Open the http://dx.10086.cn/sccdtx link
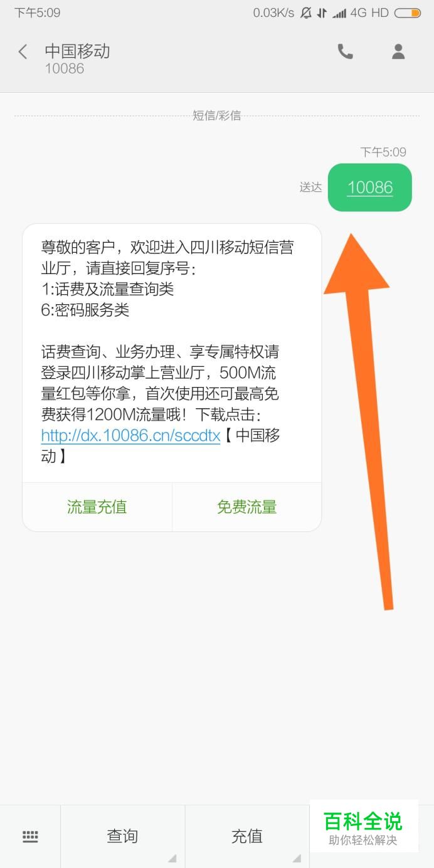The width and height of the screenshot is (434, 868). (130, 435)
